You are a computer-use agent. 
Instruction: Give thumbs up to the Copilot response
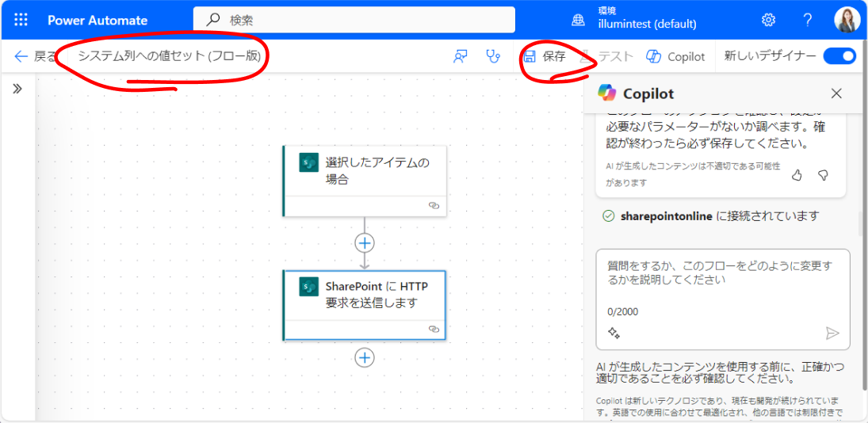click(797, 175)
